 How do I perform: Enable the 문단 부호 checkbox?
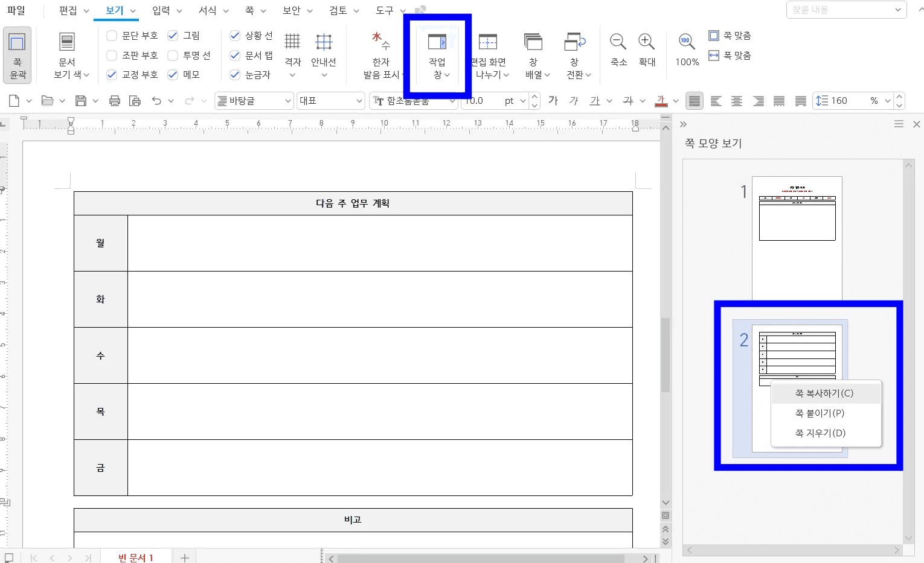[x=112, y=36]
